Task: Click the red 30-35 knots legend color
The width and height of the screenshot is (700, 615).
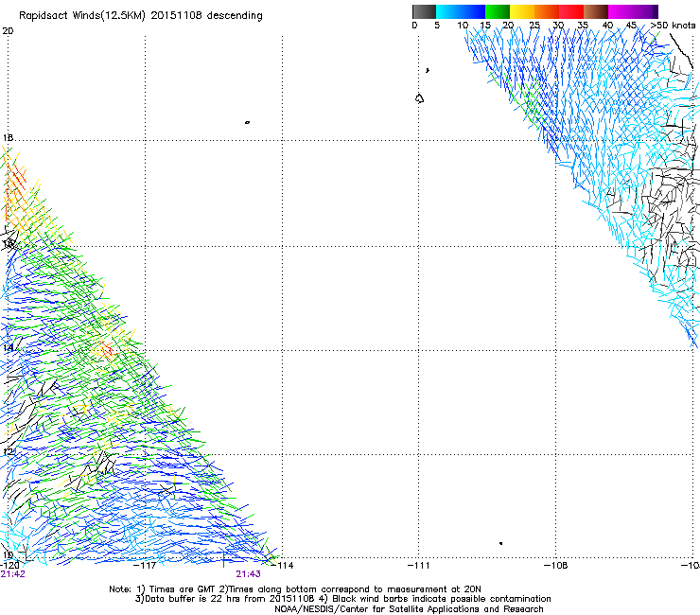Action: [x=571, y=11]
